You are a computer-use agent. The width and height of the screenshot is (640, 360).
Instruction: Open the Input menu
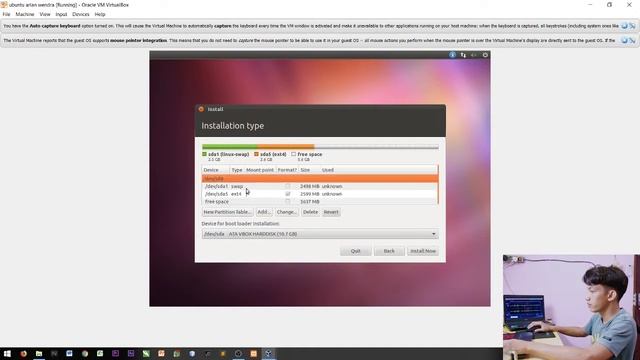click(x=61, y=14)
